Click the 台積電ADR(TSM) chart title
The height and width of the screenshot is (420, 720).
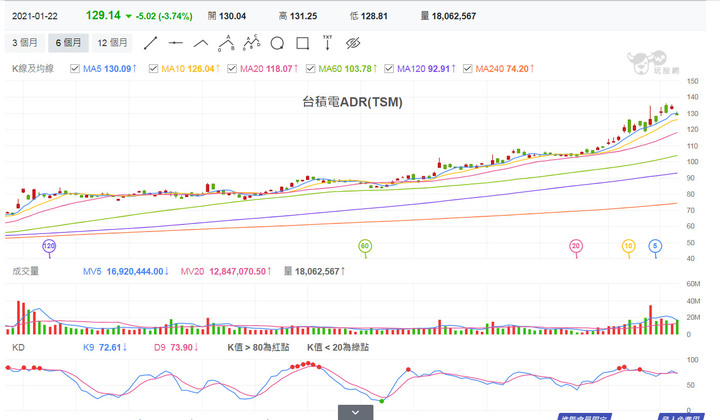pyautogui.click(x=352, y=102)
